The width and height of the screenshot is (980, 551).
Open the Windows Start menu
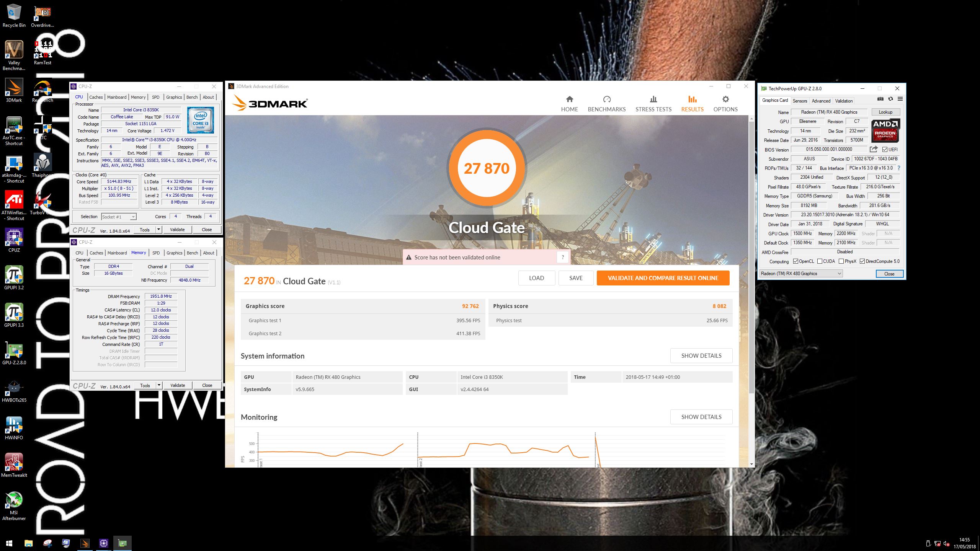9,543
